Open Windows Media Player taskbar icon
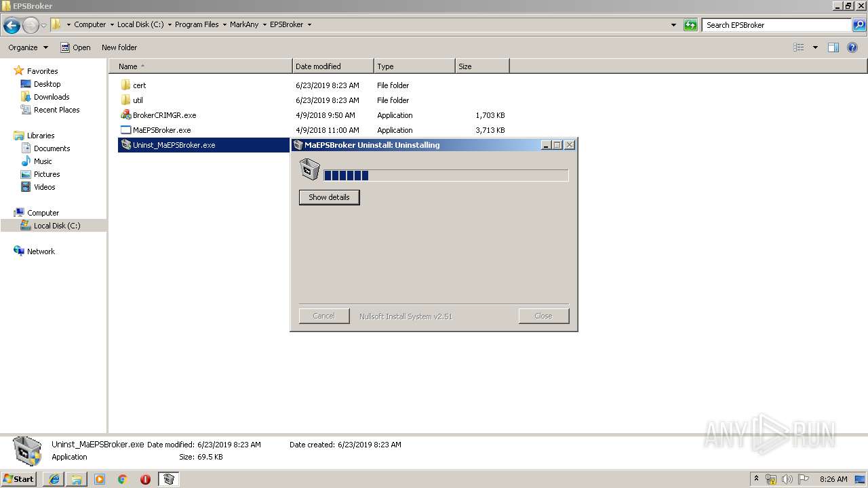Image resolution: width=868 pixels, height=488 pixels. (x=100, y=479)
